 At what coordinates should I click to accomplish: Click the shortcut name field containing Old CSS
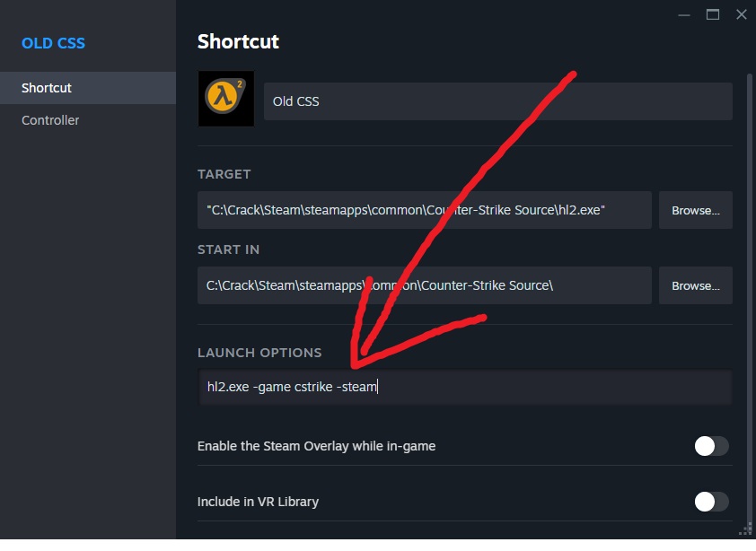(497, 101)
